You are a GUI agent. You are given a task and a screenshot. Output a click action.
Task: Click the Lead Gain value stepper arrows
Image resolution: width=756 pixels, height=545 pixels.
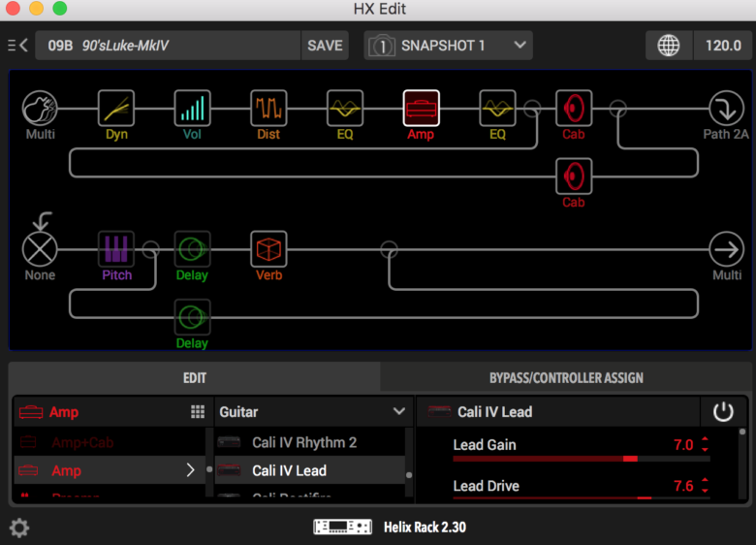click(x=705, y=444)
